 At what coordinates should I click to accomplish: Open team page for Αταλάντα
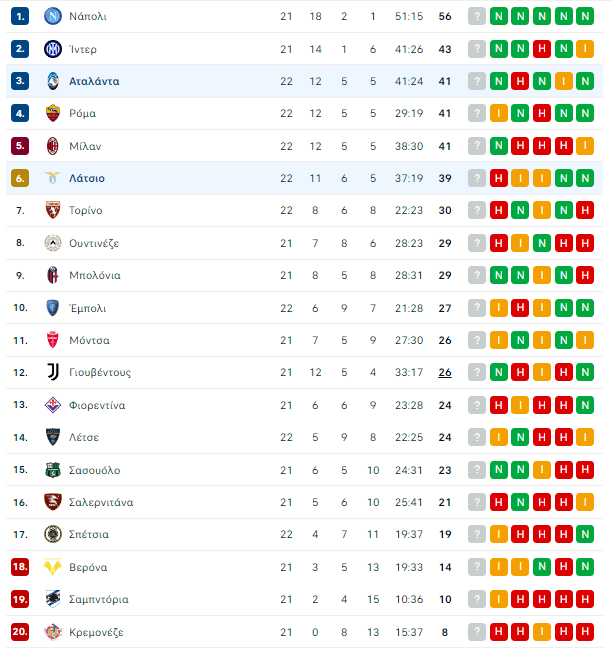(x=94, y=81)
